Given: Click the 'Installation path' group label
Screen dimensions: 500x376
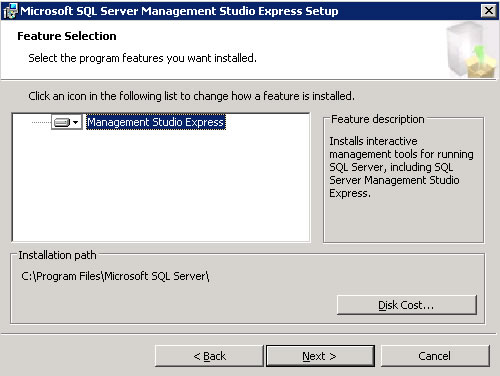Looking at the screenshot, I should click(x=57, y=255).
